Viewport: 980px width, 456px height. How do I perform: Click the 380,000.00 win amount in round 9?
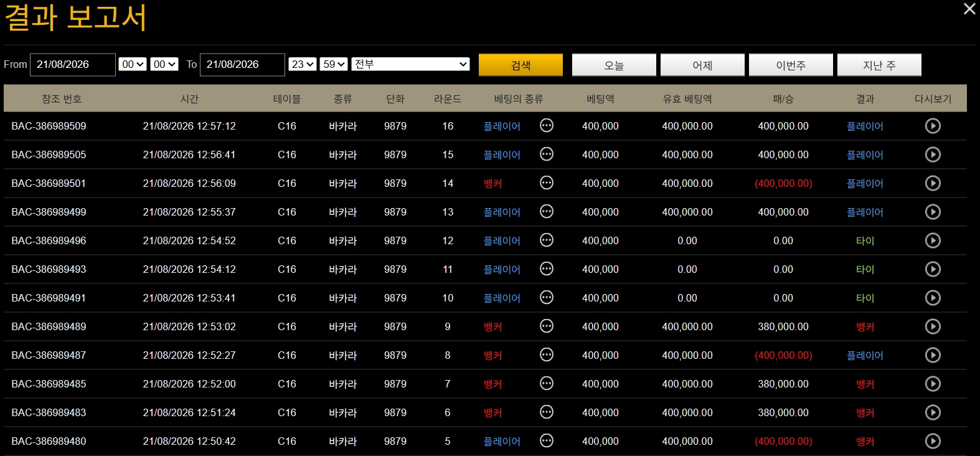[783, 326]
